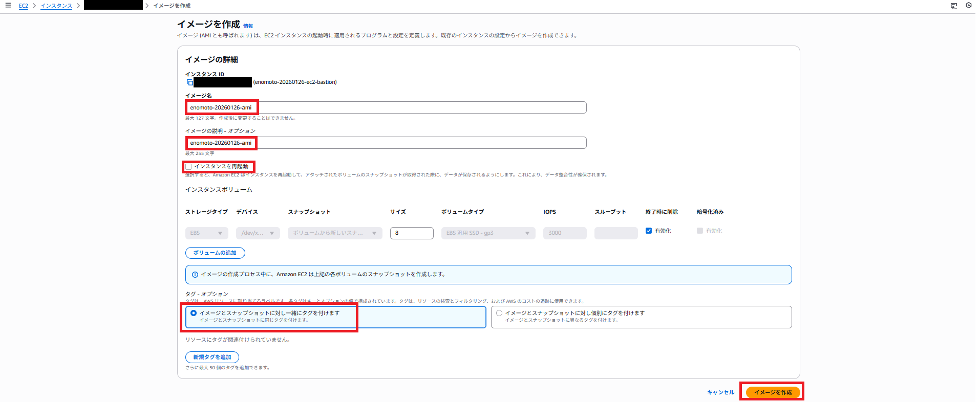Expand the snapshot selection dropdown
This screenshot has width=980, height=402.
[x=334, y=233]
